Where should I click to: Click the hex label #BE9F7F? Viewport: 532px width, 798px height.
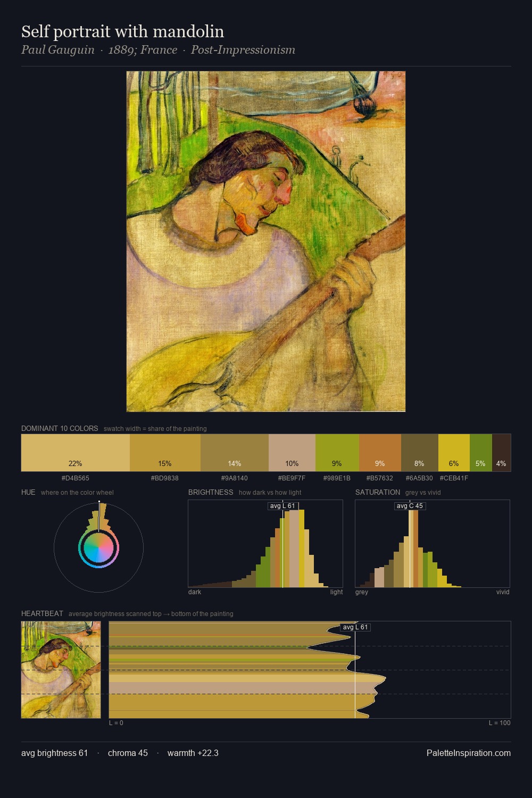292,478
